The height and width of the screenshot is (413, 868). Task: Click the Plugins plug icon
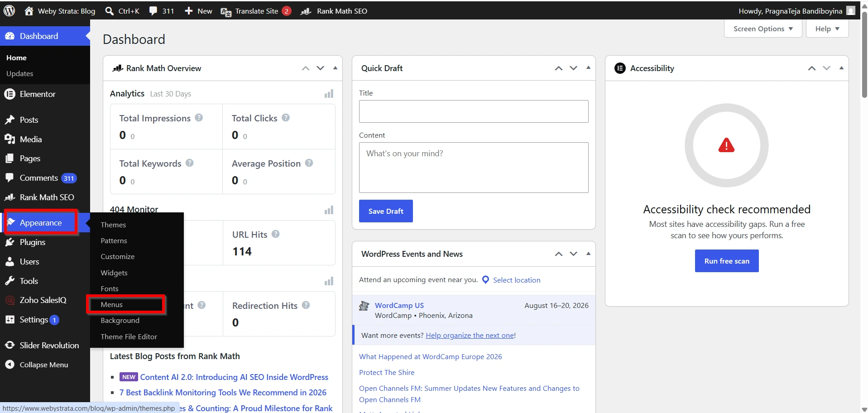click(x=10, y=242)
